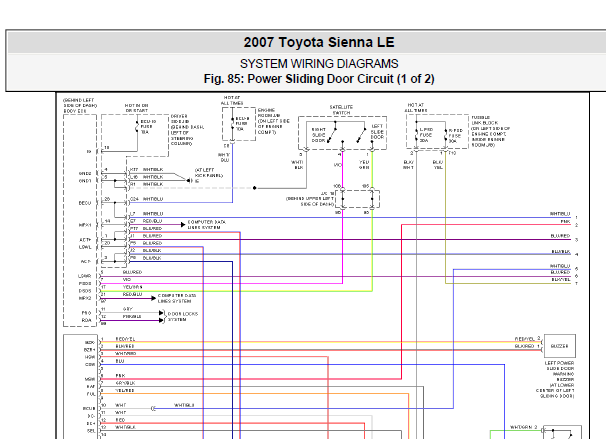The width and height of the screenshot is (606, 439).
Task: Click the 'MPX2' terminal label
Action: [85, 298]
